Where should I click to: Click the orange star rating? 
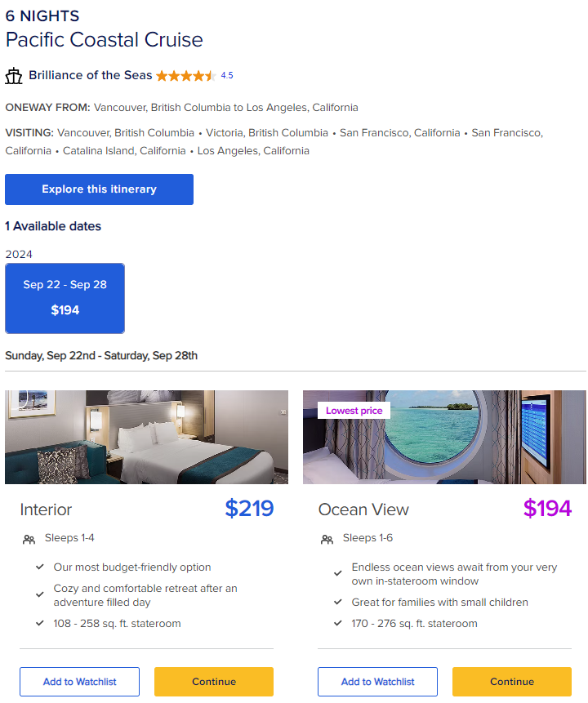click(x=185, y=76)
